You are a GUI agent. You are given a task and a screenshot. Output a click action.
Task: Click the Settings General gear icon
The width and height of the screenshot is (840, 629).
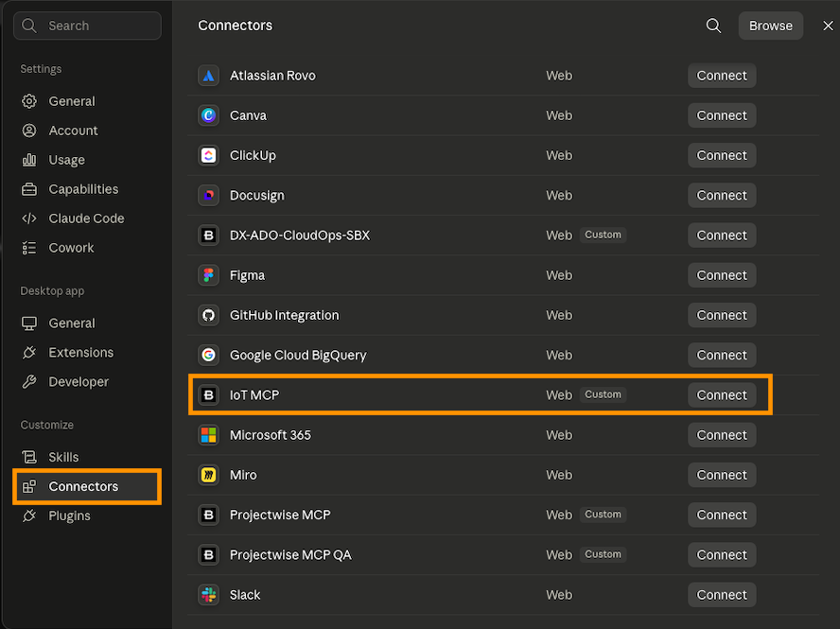(x=29, y=101)
